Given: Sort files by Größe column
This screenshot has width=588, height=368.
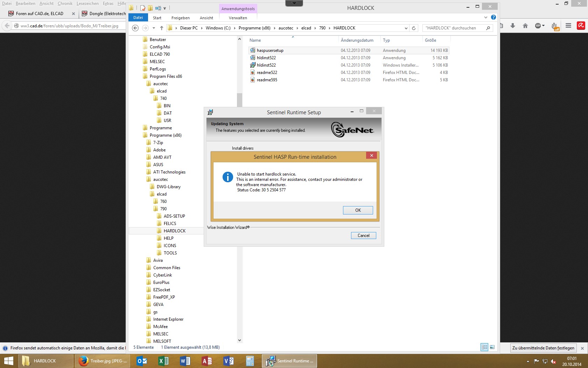Looking at the screenshot, I should (x=430, y=40).
